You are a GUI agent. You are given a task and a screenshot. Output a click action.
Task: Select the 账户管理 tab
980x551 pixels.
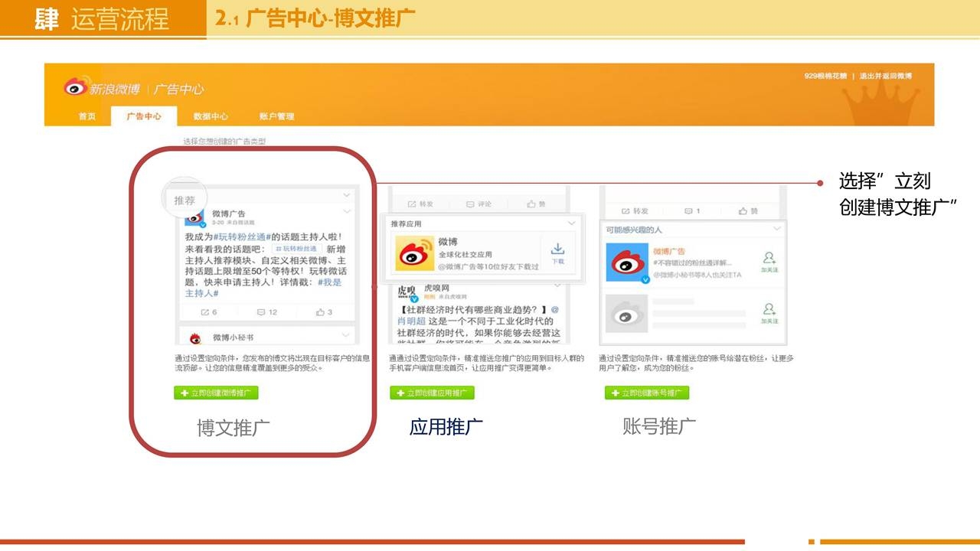tap(276, 116)
